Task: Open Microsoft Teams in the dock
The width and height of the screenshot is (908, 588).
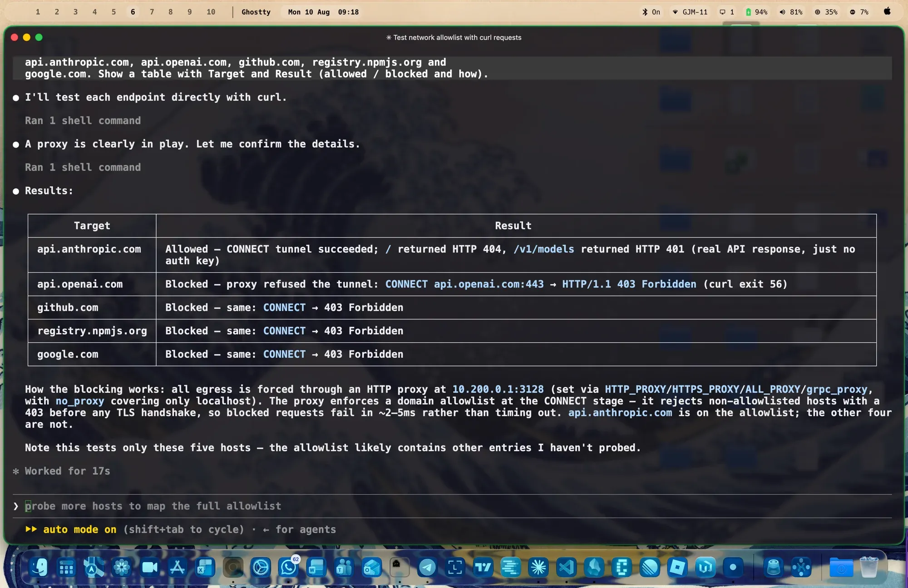Action: click(344, 567)
